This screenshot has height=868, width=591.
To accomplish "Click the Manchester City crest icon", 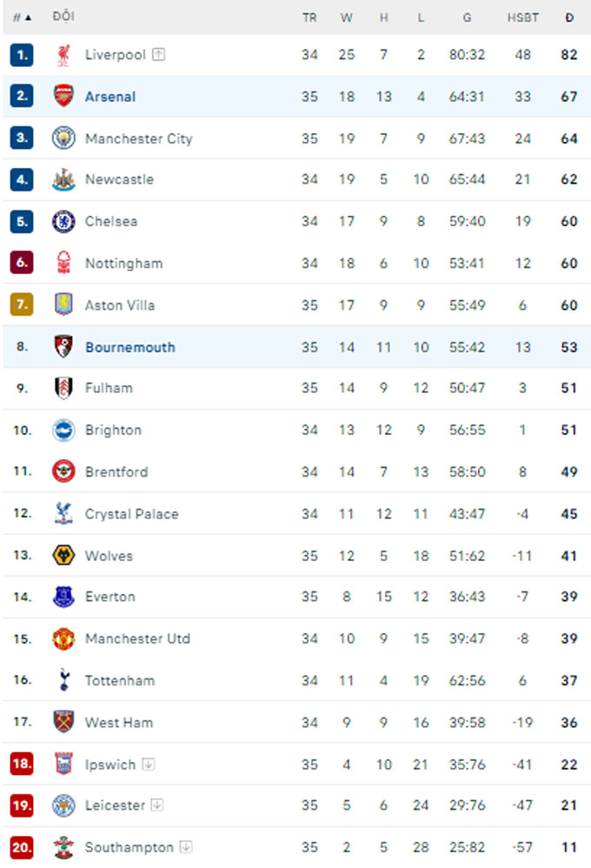I will (63, 137).
